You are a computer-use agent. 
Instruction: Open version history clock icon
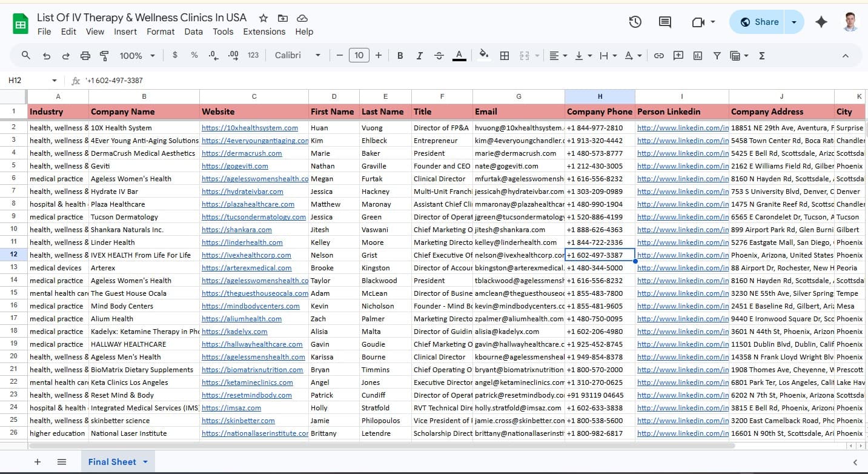click(635, 22)
